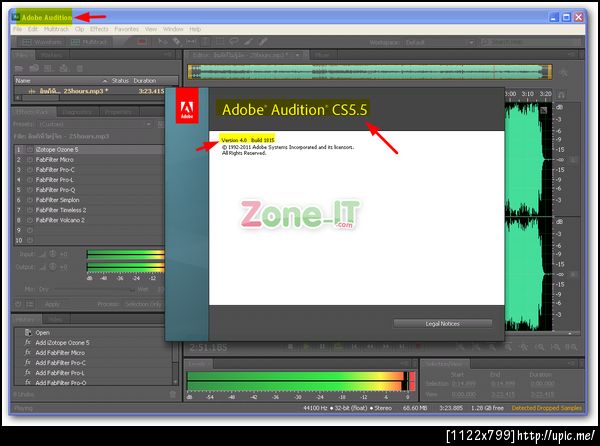Screen dimensions: 600x446
Task: Click the Apply button in Effects Rack
Action: [52, 304]
